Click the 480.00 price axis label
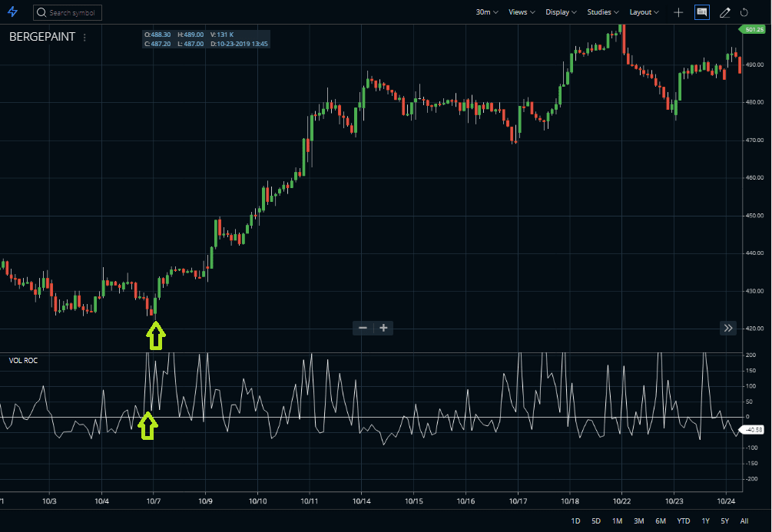Viewport: 772px width, 532px height. (x=754, y=102)
